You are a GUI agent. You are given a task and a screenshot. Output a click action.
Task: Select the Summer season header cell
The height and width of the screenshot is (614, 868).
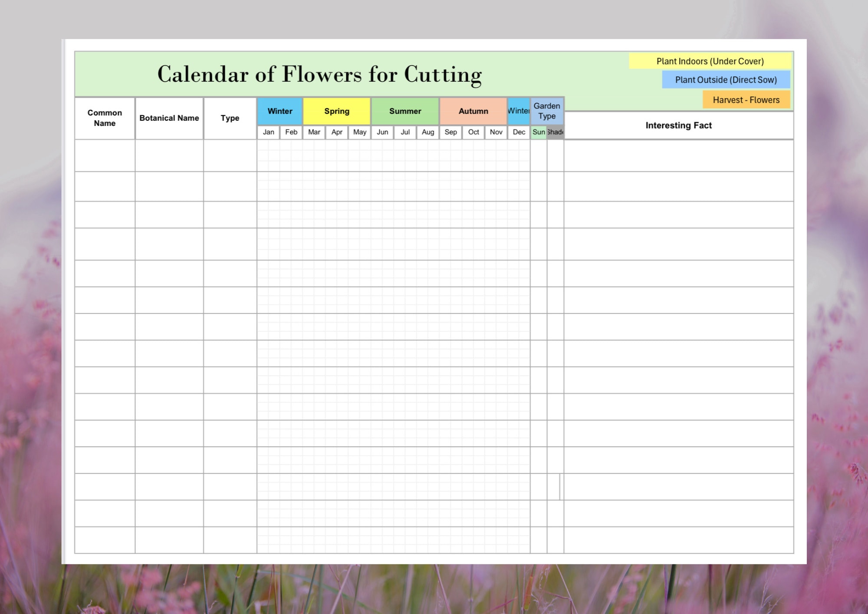tap(405, 111)
